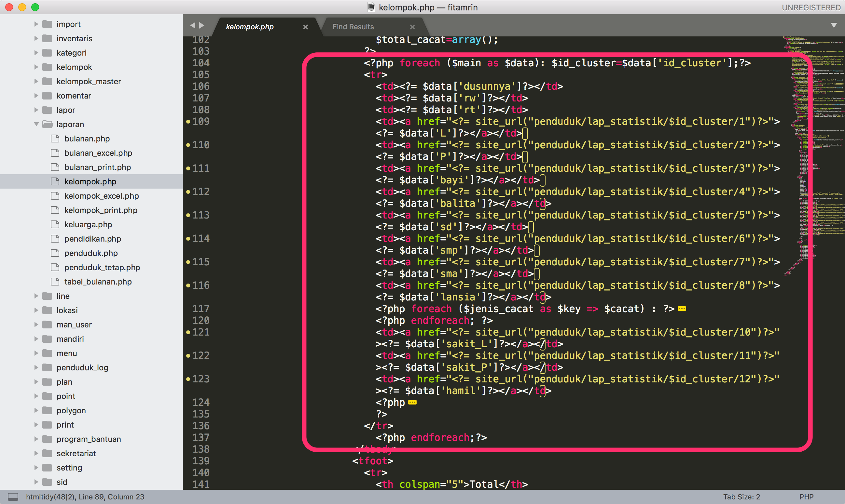The width and height of the screenshot is (845, 504).
Task: Click the UNREGISTERED label in the title bar
Action: point(811,7)
